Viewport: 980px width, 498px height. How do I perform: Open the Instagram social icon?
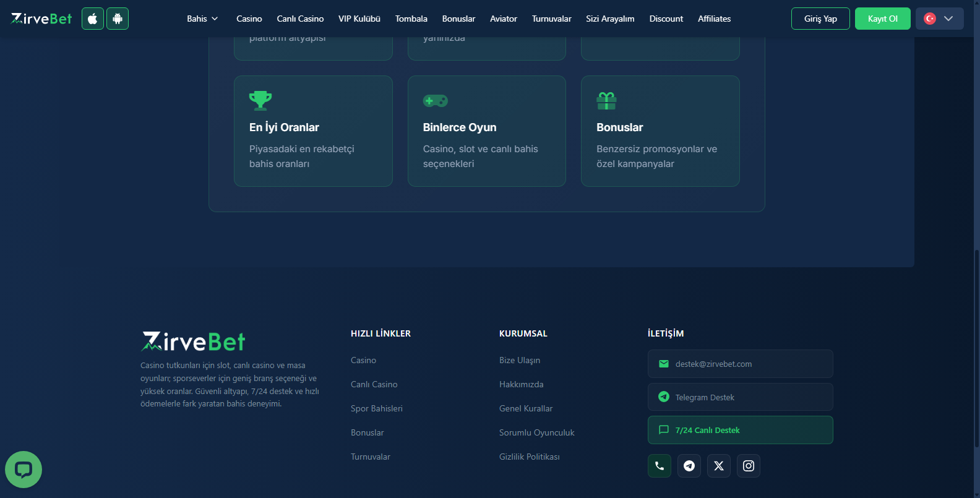click(x=749, y=466)
